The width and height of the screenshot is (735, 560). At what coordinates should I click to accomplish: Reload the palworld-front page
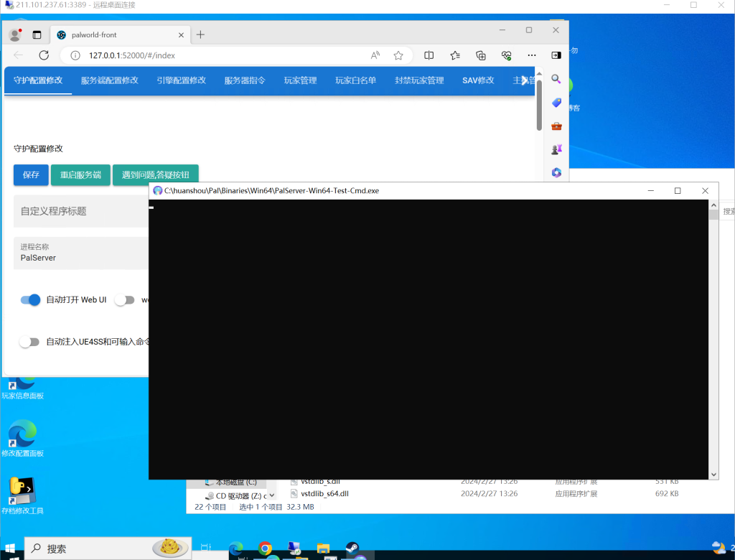coord(44,55)
